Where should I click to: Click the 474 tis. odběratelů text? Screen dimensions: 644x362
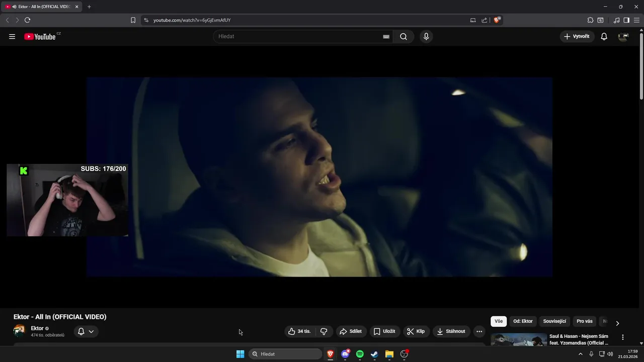pos(48,335)
